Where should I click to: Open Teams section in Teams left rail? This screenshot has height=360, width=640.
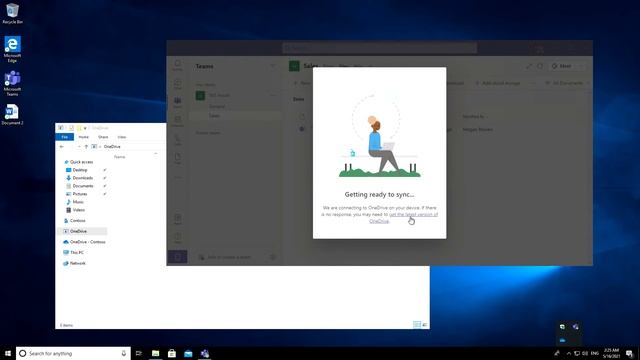click(178, 102)
